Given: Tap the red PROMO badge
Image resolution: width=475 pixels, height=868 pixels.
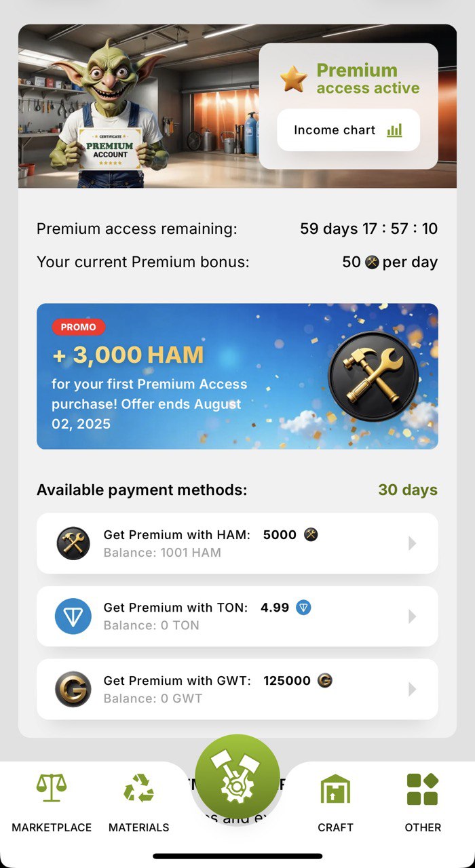Looking at the screenshot, I should coord(79,327).
